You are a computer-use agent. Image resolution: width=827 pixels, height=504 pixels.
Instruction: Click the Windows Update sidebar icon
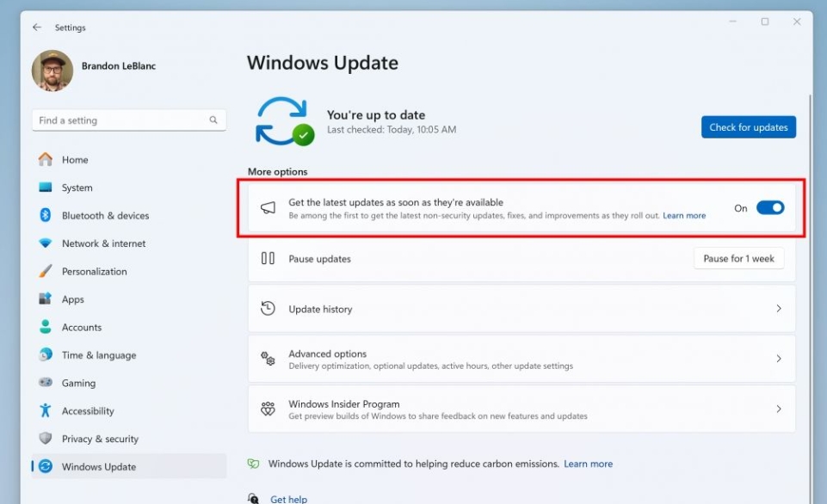[x=46, y=466]
